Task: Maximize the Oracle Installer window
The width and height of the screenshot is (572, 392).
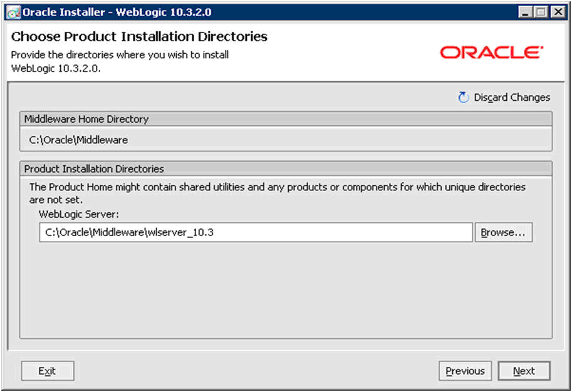Action: point(541,13)
